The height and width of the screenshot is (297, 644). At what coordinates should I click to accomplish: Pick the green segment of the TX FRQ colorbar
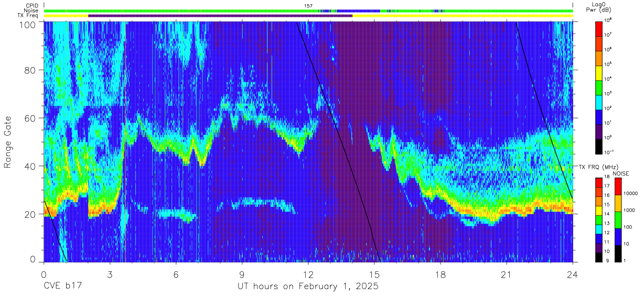[599, 219]
